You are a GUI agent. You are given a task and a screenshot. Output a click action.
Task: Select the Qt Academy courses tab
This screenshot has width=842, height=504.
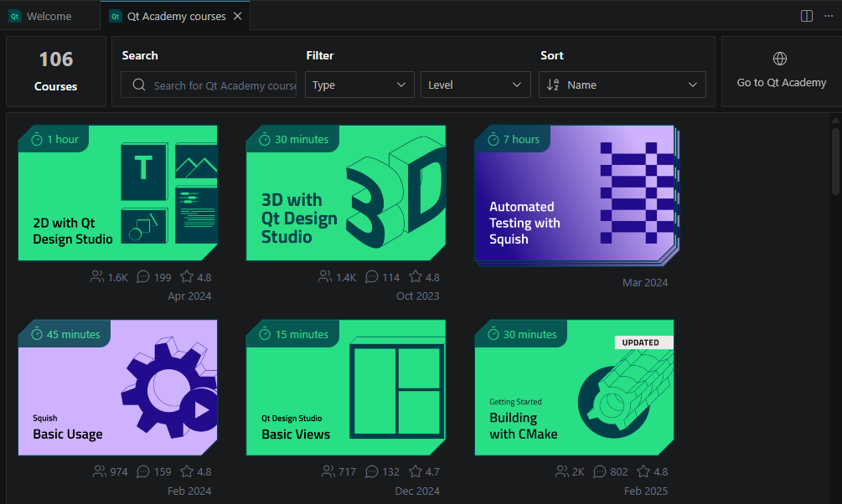(x=176, y=16)
